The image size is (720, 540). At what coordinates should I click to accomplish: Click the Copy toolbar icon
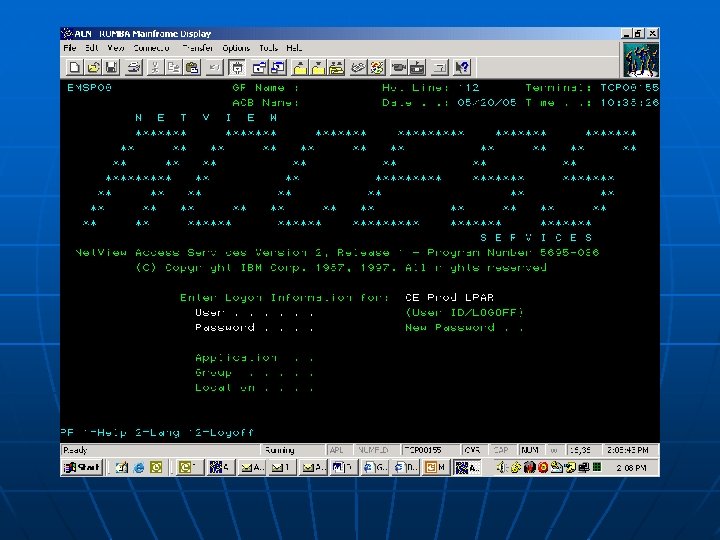174,68
